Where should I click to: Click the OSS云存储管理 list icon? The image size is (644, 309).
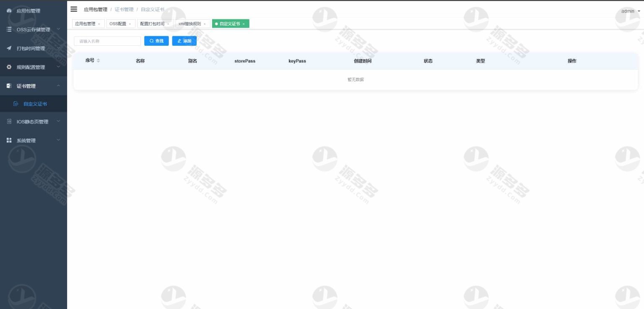[x=9, y=29]
